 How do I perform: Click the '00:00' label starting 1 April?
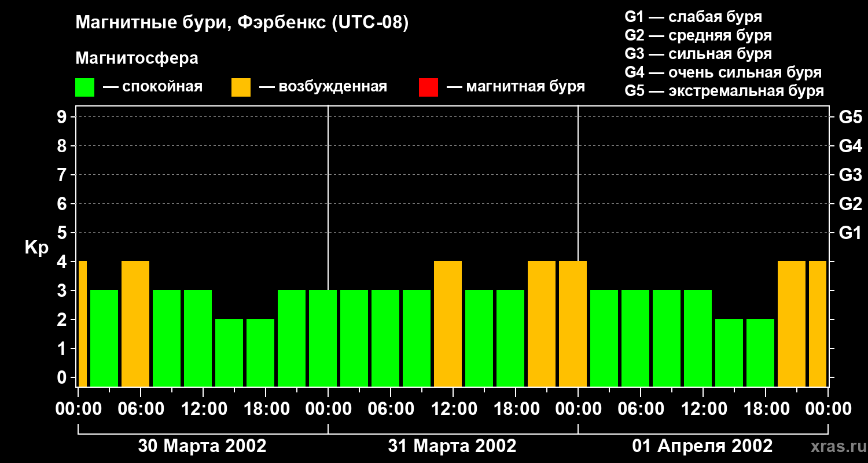click(x=578, y=409)
